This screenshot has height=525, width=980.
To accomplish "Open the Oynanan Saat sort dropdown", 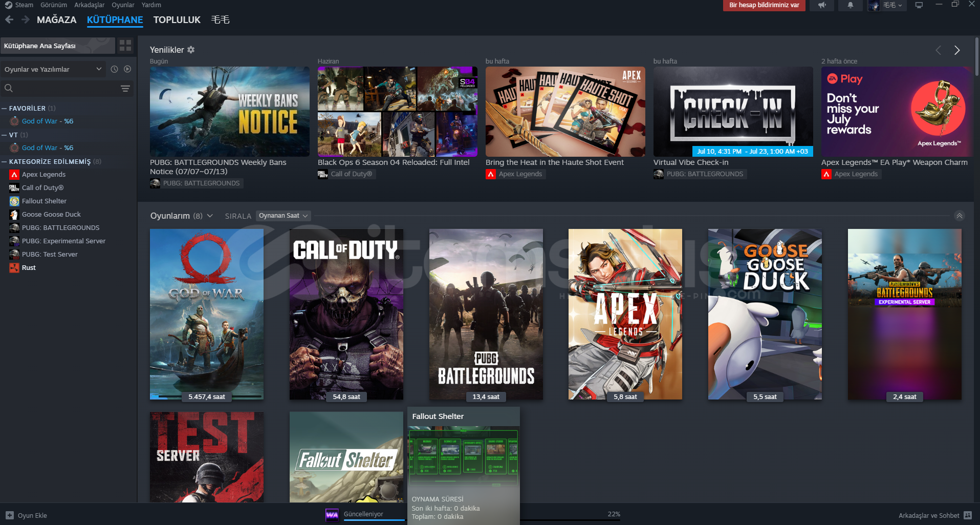I will coord(284,216).
